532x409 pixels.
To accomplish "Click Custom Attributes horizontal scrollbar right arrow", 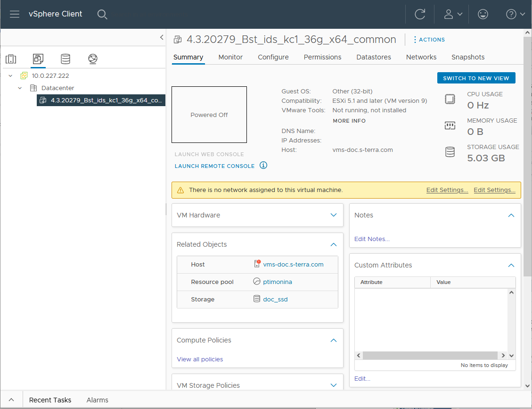I will click(503, 355).
